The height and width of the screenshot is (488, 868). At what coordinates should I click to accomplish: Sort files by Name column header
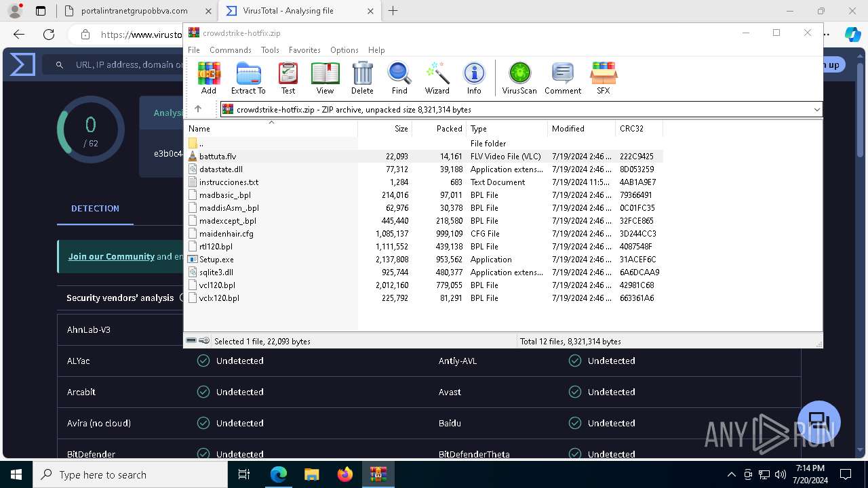[271, 128]
